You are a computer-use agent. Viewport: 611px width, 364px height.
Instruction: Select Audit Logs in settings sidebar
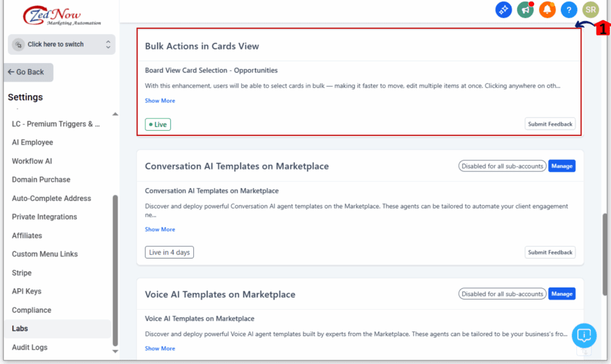30,347
